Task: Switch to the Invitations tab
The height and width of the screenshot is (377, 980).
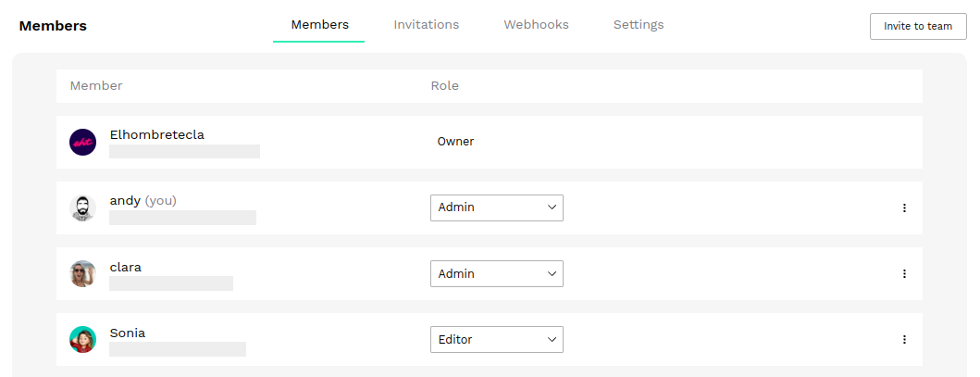Action: [x=427, y=25]
